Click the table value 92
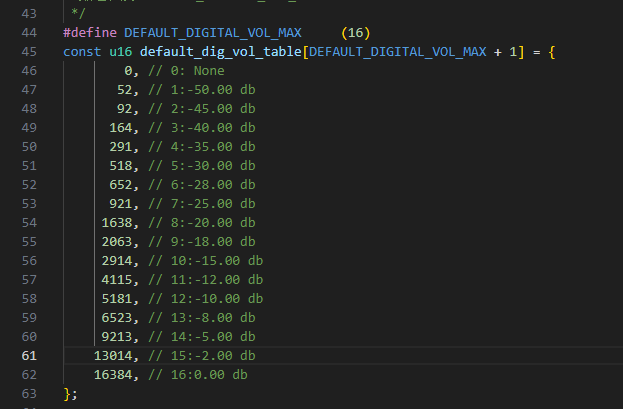Image resolution: width=623 pixels, height=409 pixels. point(124,109)
